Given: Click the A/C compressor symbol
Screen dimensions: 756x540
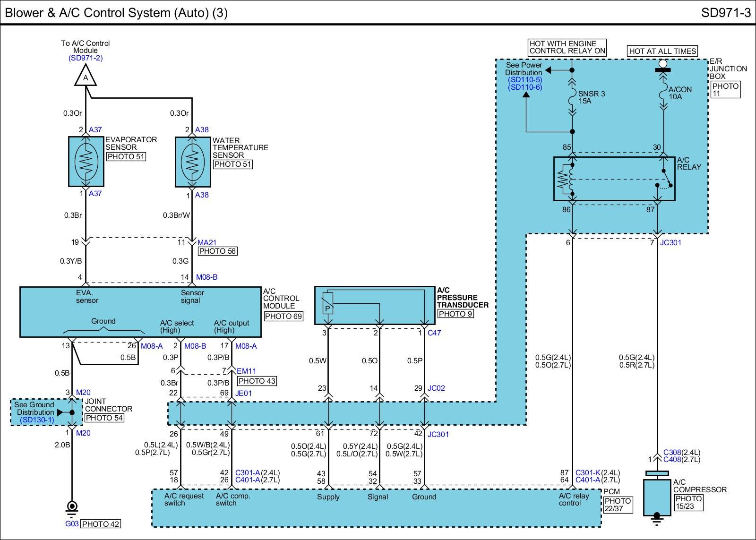Looking at the screenshot, I should pyautogui.click(x=656, y=498).
